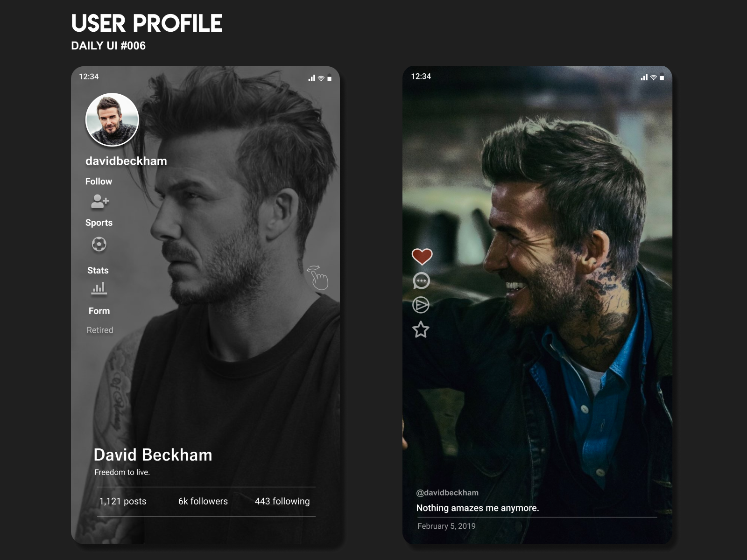Image resolution: width=747 pixels, height=560 pixels.
Task: Open the @davidbeckham handle on the post
Action: click(447, 493)
